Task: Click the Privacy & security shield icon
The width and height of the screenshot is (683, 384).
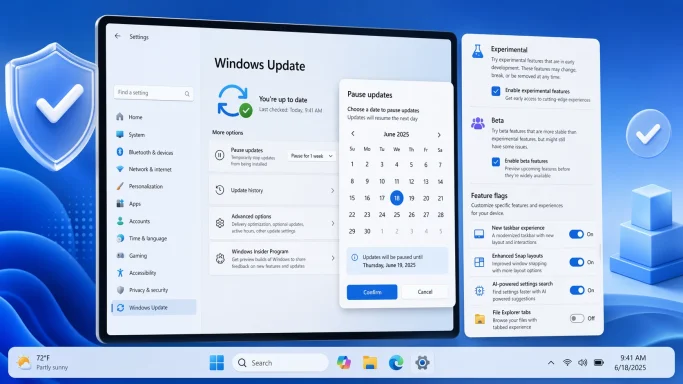Action: (120, 290)
